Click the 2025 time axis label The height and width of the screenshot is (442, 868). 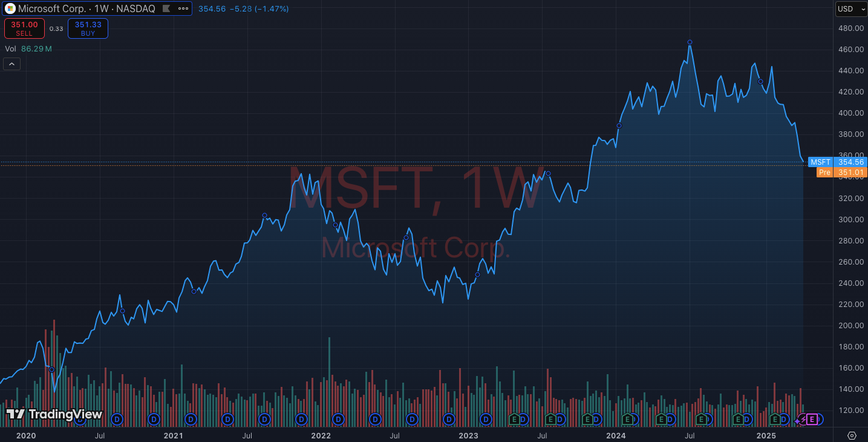click(x=766, y=435)
